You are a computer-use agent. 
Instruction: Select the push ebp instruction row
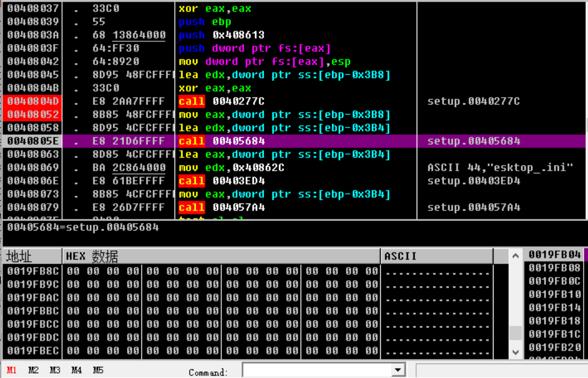[205, 22]
